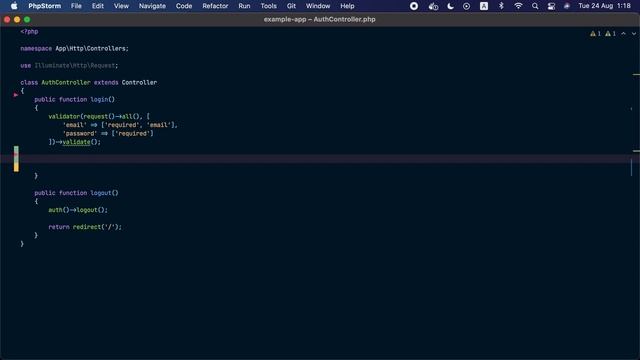Click the top error stripe mark on scrollbar
The width and height of the screenshot is (640, 360).
(x=636, y=75)
